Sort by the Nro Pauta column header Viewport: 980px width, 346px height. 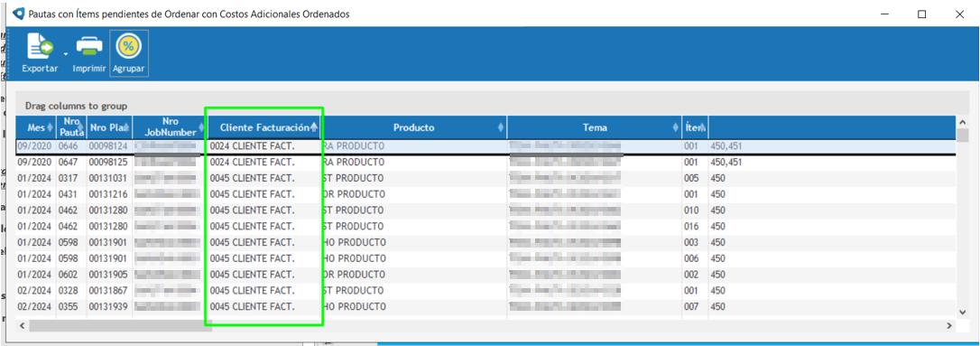(x=71, y=127)
